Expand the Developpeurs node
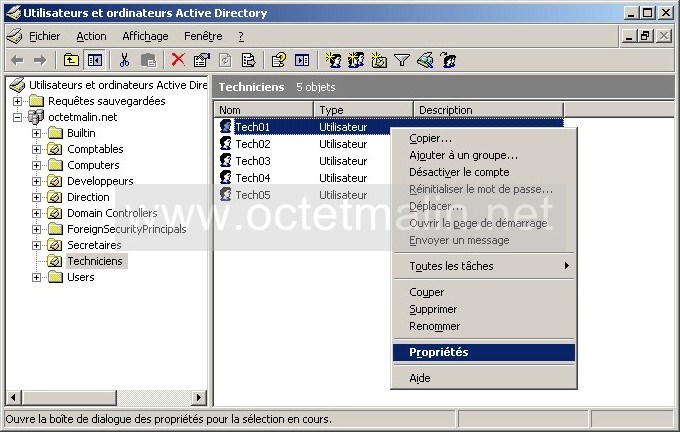 [36, 181]
